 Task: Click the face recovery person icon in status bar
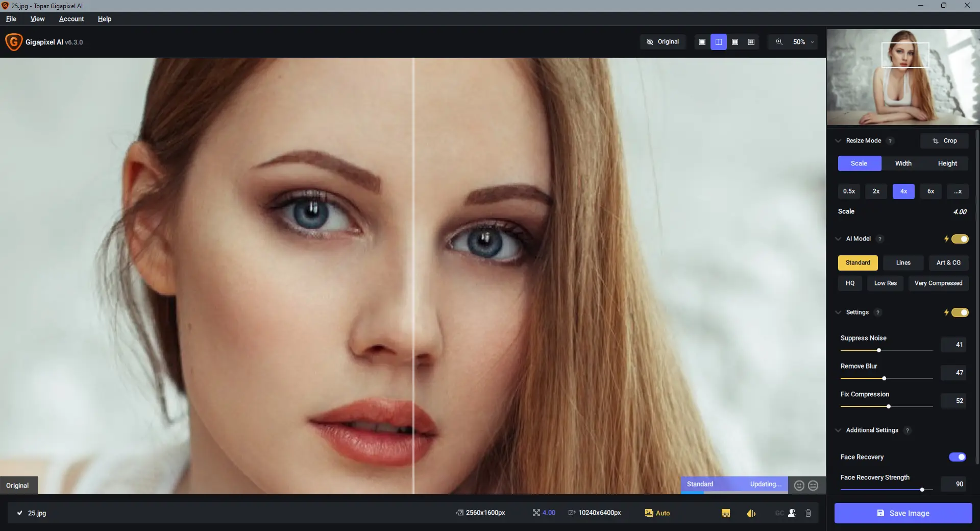791,513
